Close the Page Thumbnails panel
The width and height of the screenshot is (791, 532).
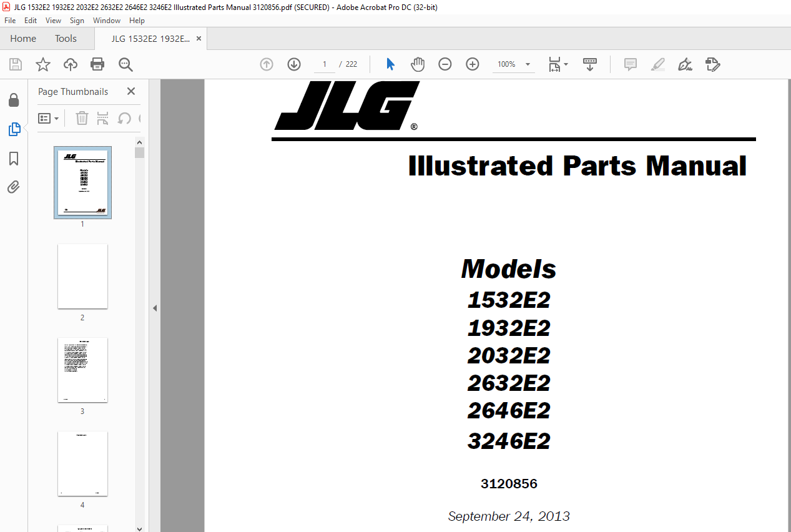click(131, 91)
